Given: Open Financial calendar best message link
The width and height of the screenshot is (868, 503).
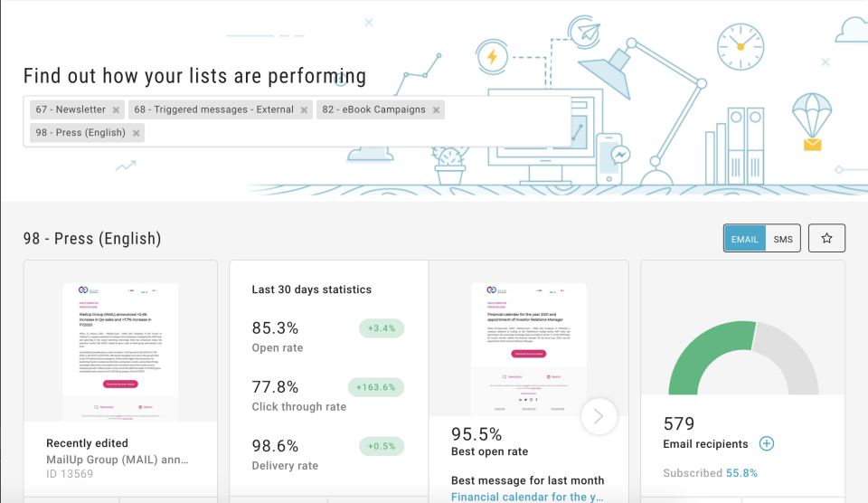Looking at the screenshot, I should coord(526,496).
